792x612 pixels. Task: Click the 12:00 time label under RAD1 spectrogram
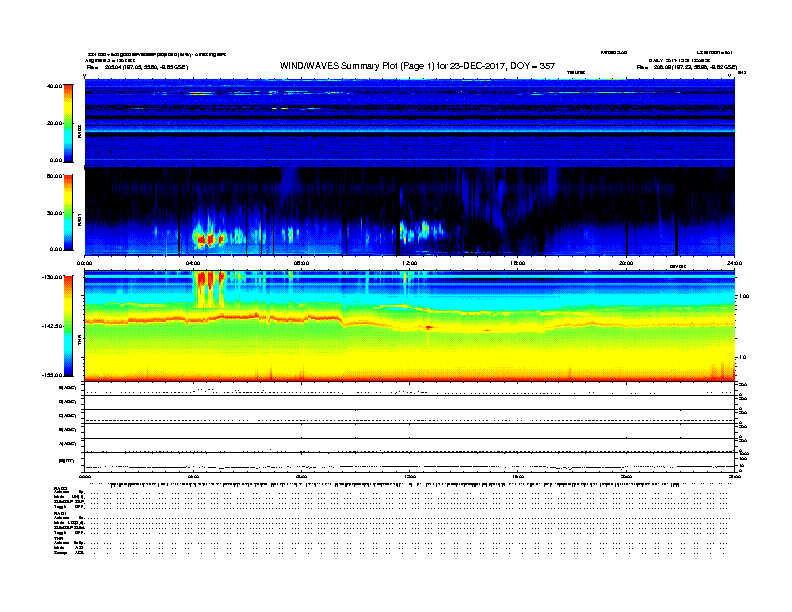coord(410,263)
